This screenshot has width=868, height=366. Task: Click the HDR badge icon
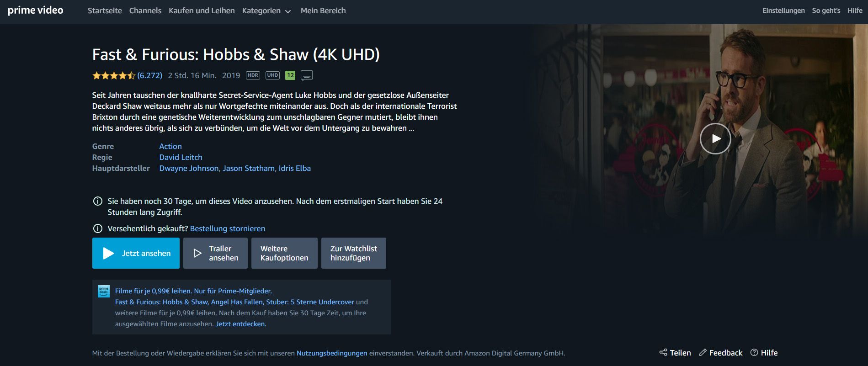pos(253,75)
